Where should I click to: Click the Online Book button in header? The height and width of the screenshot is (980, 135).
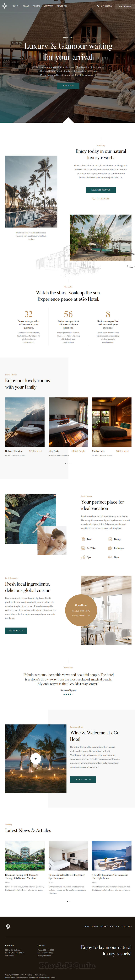125,6
